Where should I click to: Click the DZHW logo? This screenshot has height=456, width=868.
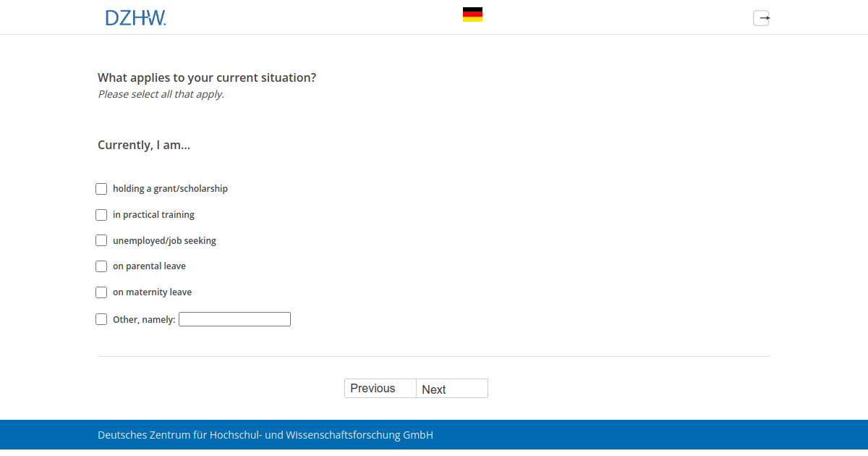[x=135, y=18]
